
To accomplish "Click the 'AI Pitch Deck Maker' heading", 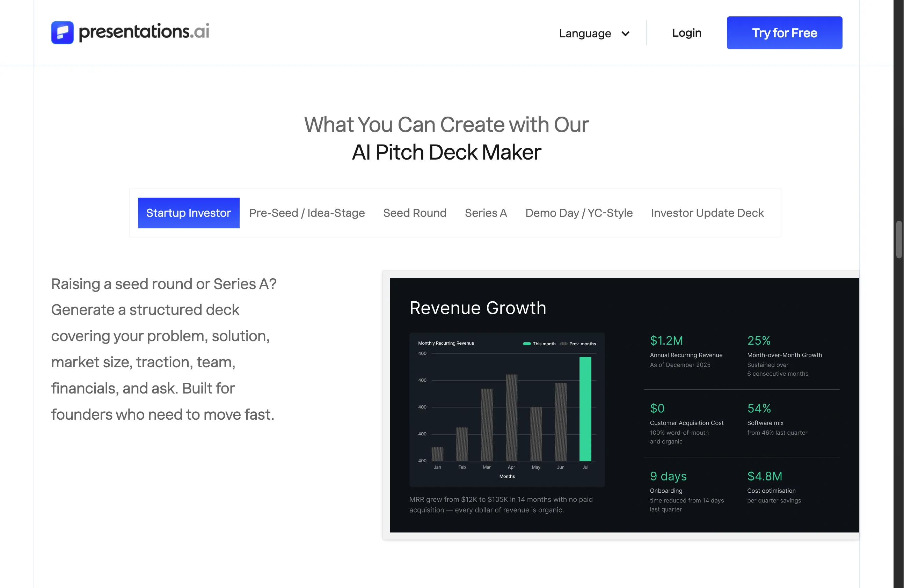I will point(446,152).
